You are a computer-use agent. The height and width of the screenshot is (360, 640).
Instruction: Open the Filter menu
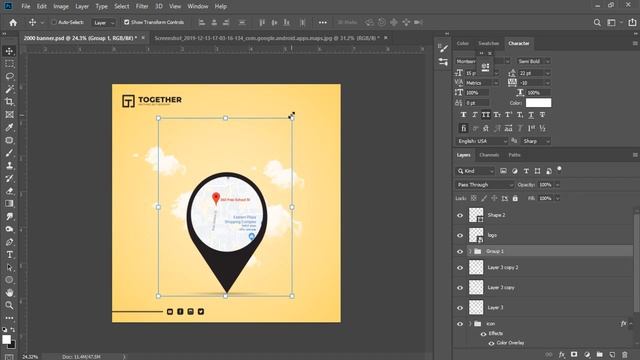(x=142, y=6)
